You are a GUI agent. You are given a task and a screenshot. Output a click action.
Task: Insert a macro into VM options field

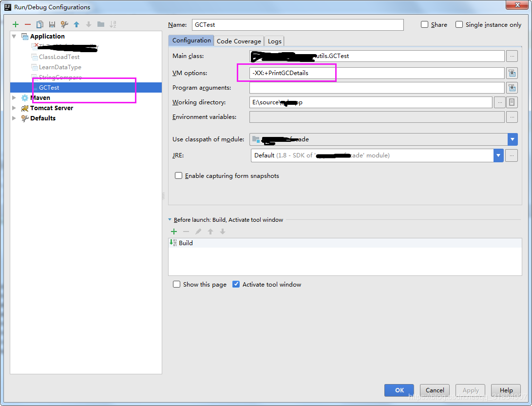pos(512,73)
